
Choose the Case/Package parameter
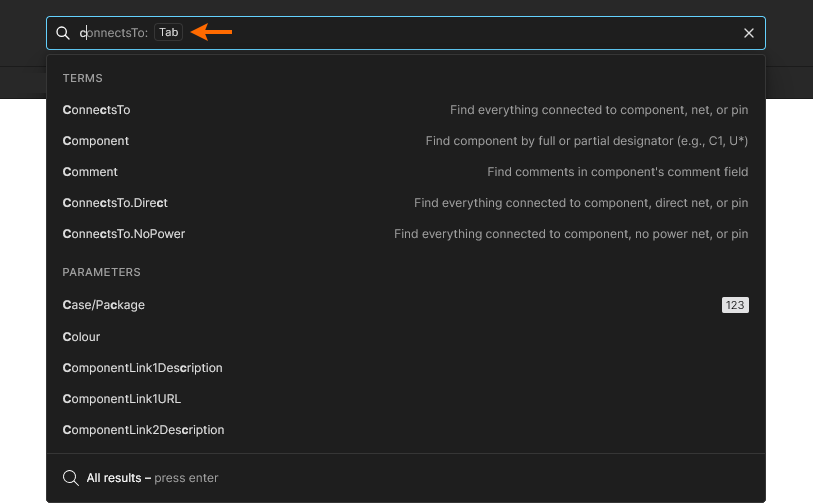[x=405, y=305]
